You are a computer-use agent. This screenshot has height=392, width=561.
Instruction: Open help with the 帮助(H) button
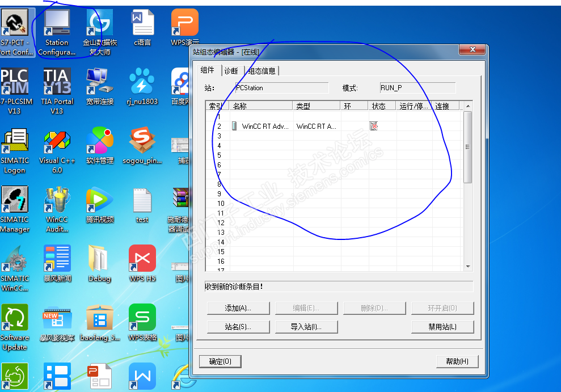457,361
